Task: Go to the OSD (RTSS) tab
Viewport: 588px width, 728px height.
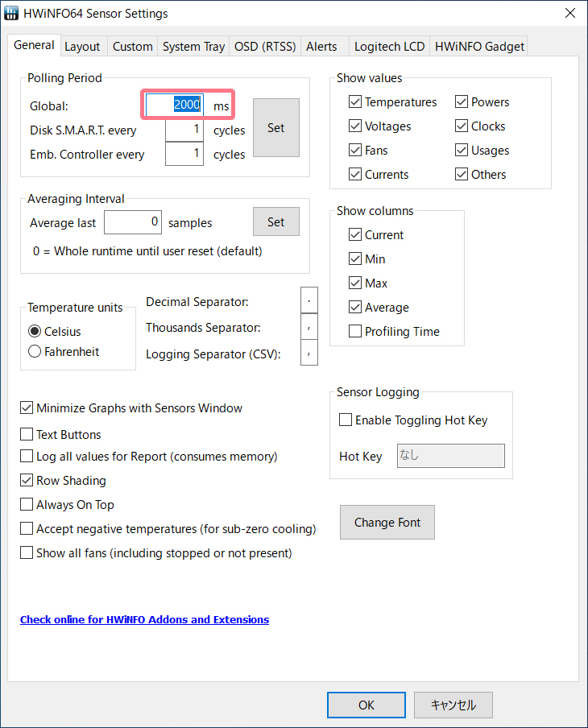Action: point(265,47)
